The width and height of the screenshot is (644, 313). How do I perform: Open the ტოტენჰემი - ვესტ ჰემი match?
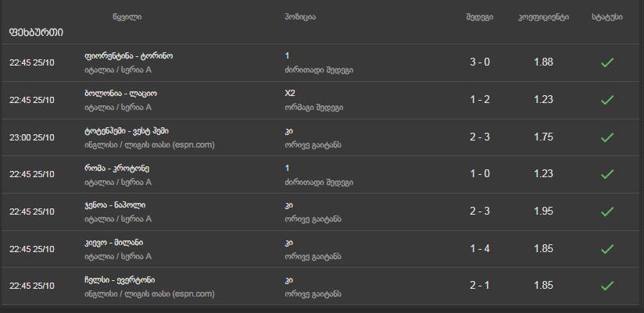(x=126, y=130)
